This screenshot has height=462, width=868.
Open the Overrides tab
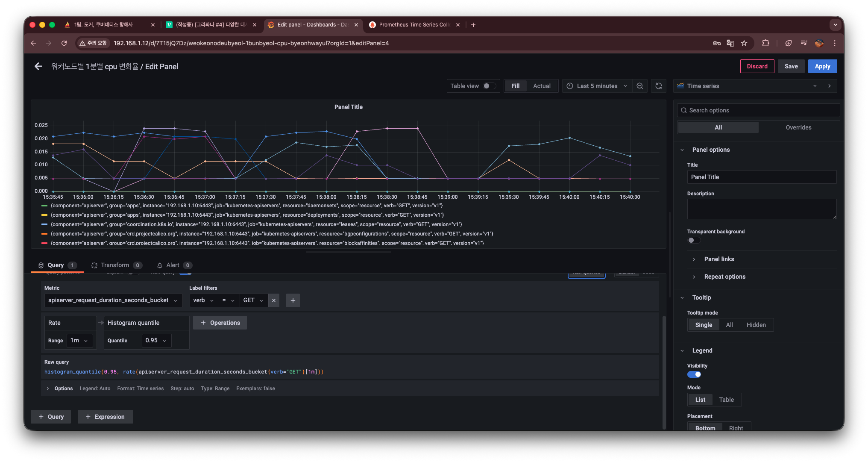click(x=798, y=127)
